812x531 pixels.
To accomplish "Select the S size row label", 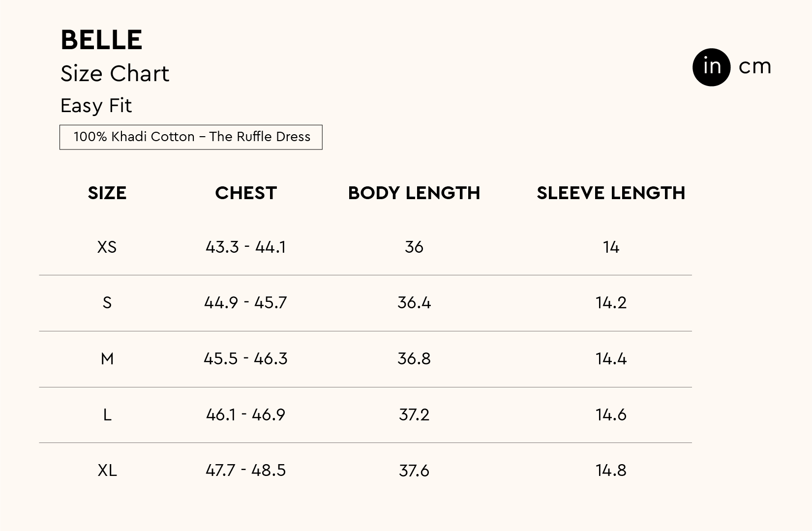I will click(x=107, y=303).
